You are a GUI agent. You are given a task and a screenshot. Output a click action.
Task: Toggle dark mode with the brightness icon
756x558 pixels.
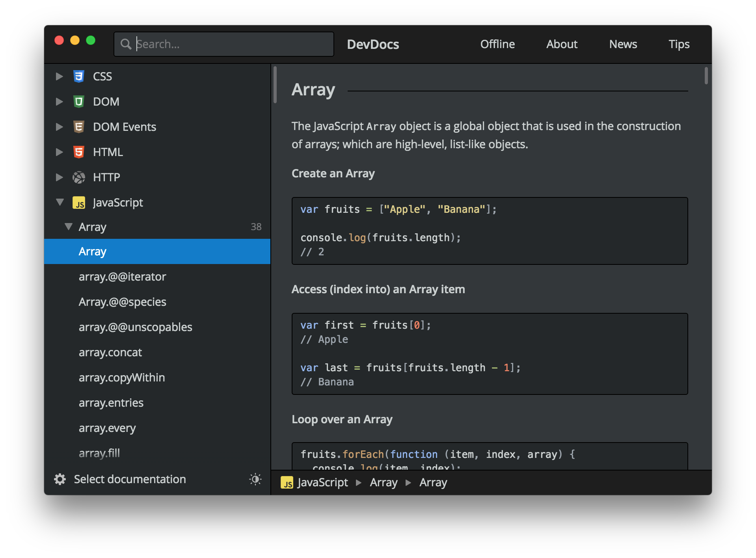[x=255, y=479]
